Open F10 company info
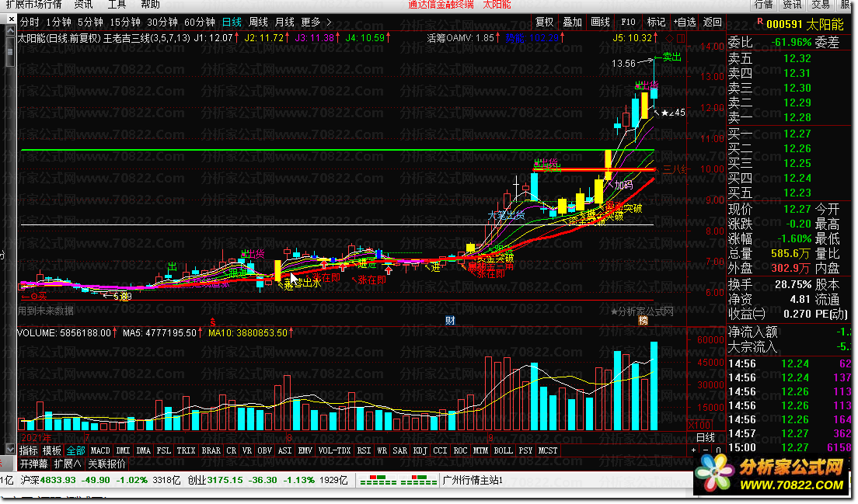This screenshot has width=858, height=504. tap(628, 22)
